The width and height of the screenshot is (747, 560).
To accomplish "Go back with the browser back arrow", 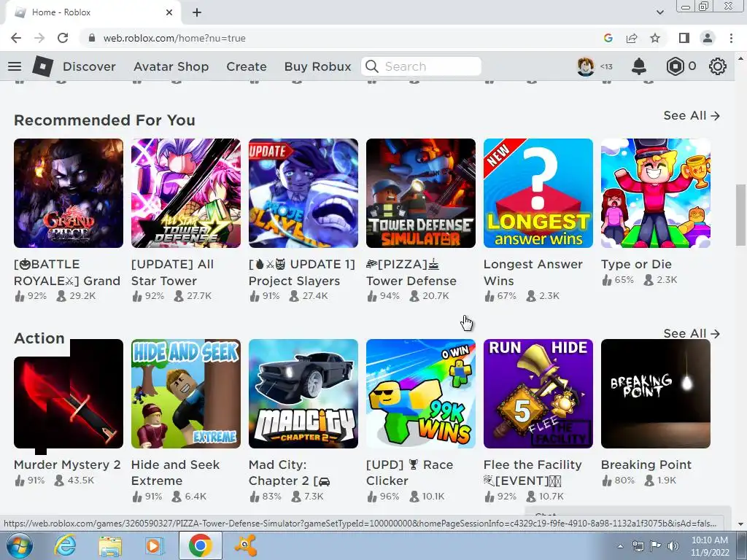I will point(16,38).
